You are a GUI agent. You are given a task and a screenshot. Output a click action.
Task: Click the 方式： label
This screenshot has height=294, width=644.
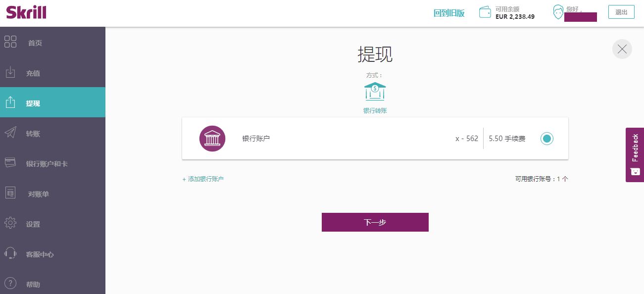point(375,75)
